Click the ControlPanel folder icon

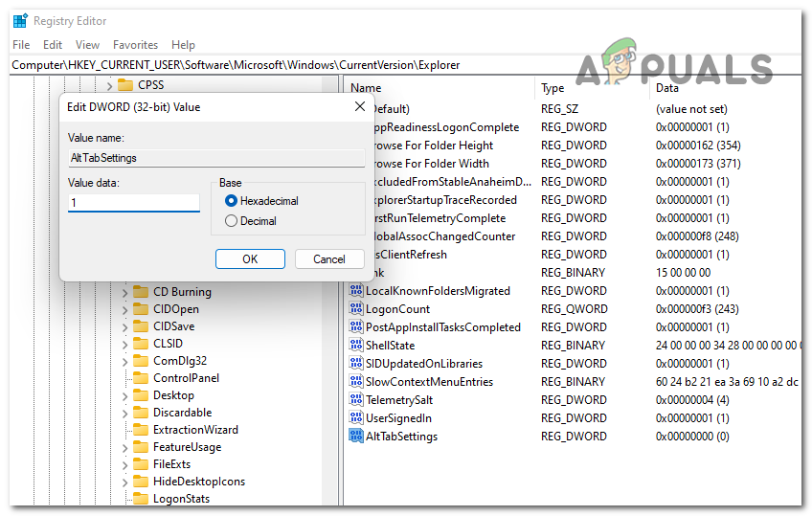(x=141, y=378)
